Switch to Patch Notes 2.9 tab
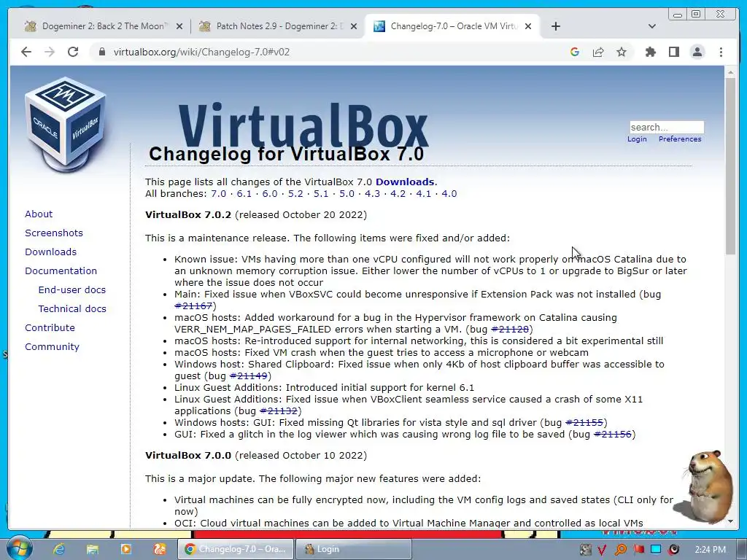 click(x=278, y=26)
